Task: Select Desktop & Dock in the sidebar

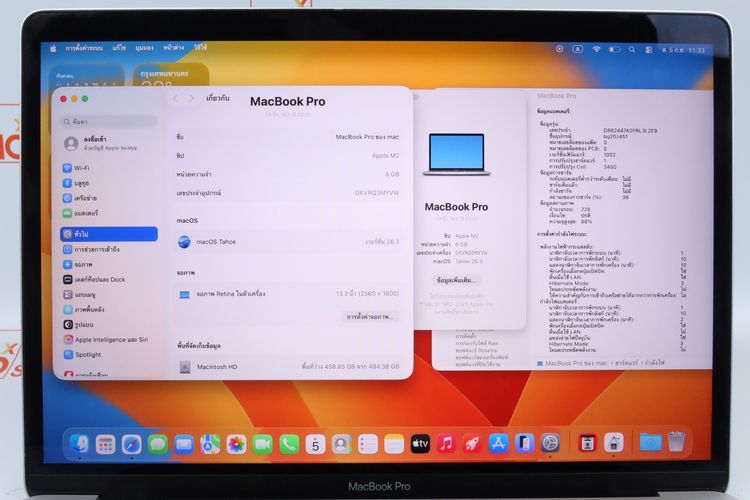Action: [94, 279]
